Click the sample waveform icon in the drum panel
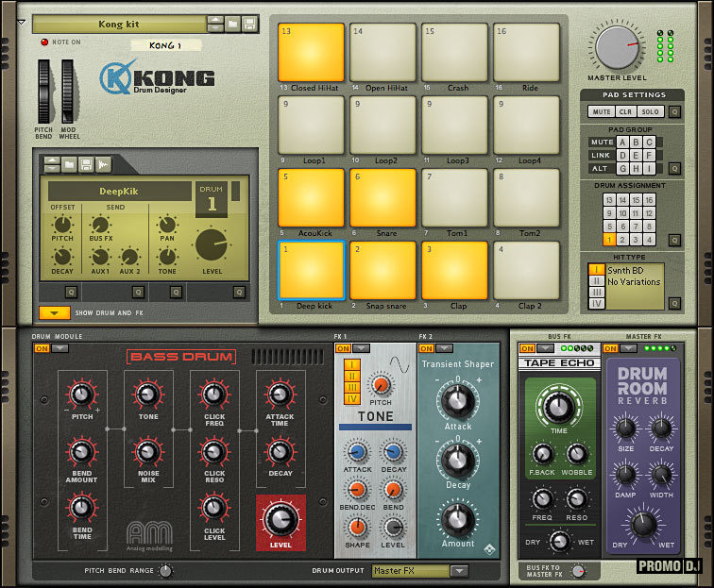Image resolution: width=714 pixels, height=588 pixels. (103, 164)
